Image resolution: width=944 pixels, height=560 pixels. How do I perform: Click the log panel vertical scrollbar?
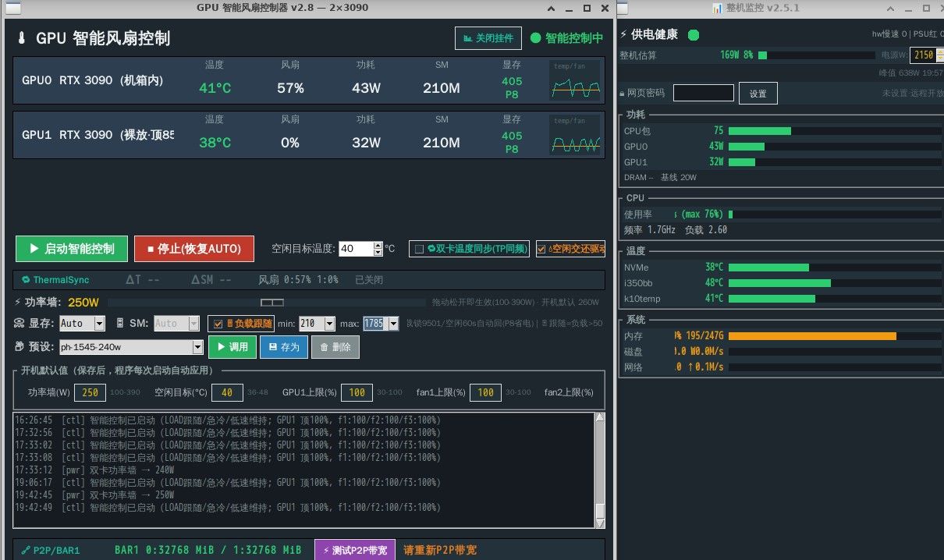tap(599, 470)
